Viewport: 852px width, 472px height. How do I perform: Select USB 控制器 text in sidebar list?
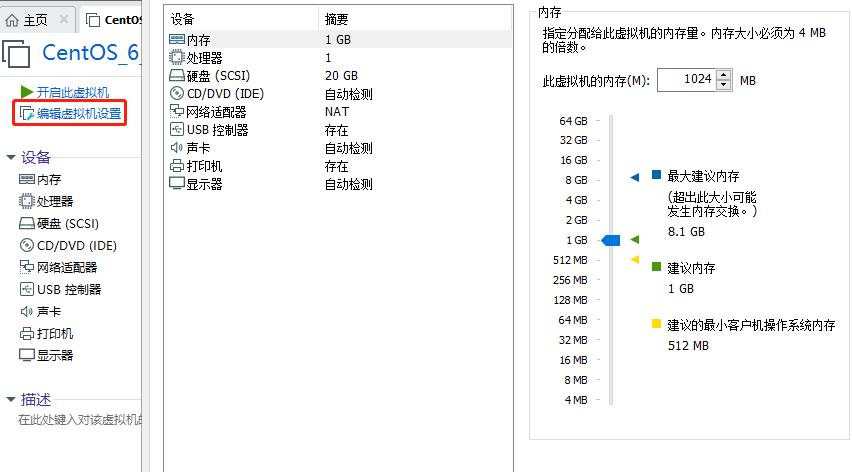[x=69, y=290]
